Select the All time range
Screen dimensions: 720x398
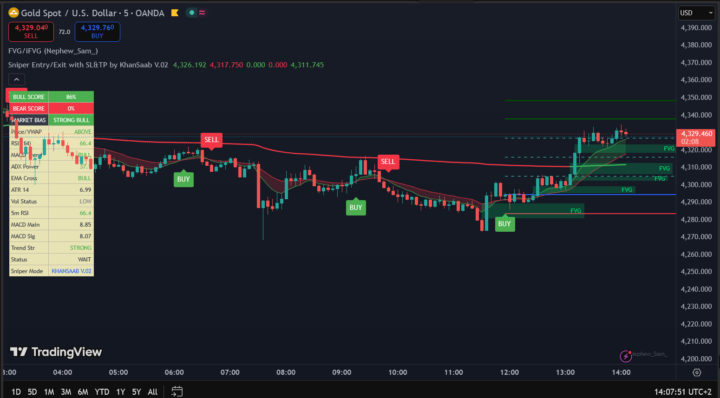pos(152,392)
